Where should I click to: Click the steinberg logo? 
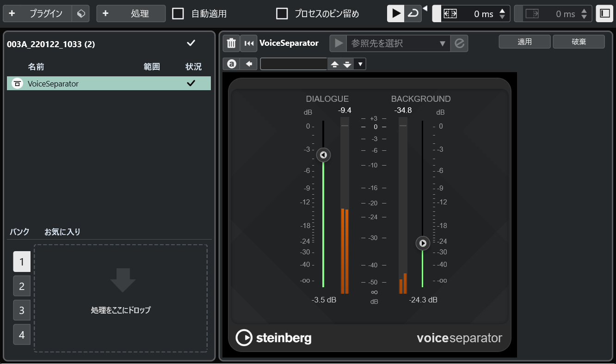[273, 338]
